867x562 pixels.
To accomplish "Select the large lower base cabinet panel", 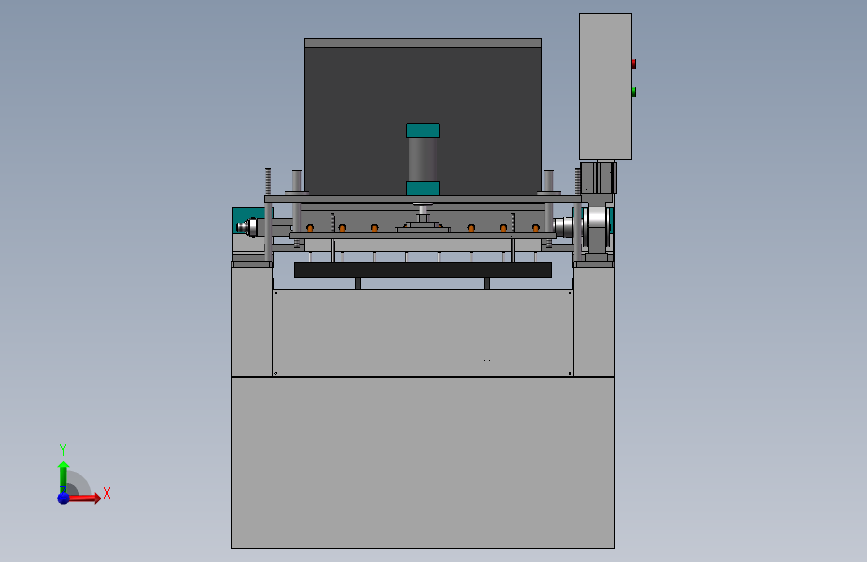I will pyautogui.click(x=423, y=463).
